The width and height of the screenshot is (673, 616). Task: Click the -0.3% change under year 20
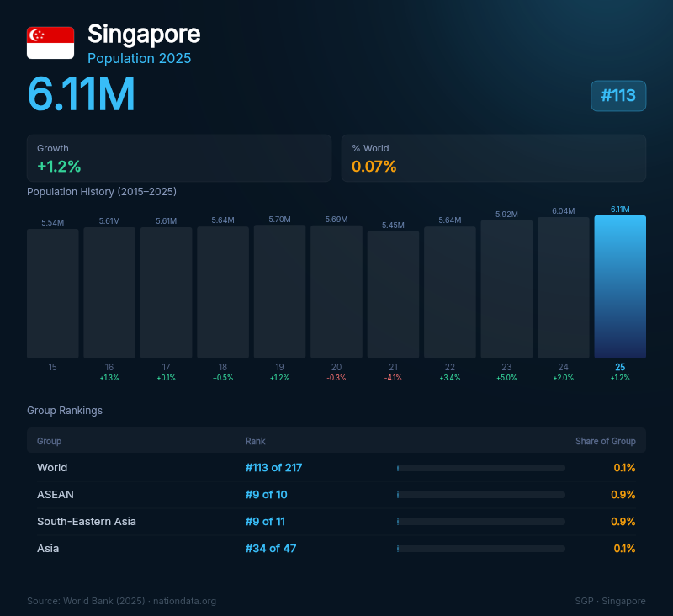[336, 378]
